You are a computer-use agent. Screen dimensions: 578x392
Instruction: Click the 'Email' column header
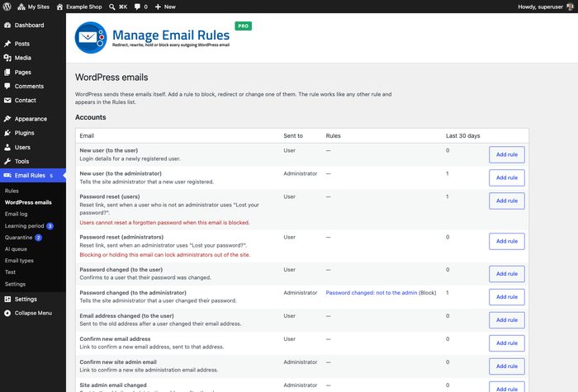pyautogui.click(x=87, y=136)
